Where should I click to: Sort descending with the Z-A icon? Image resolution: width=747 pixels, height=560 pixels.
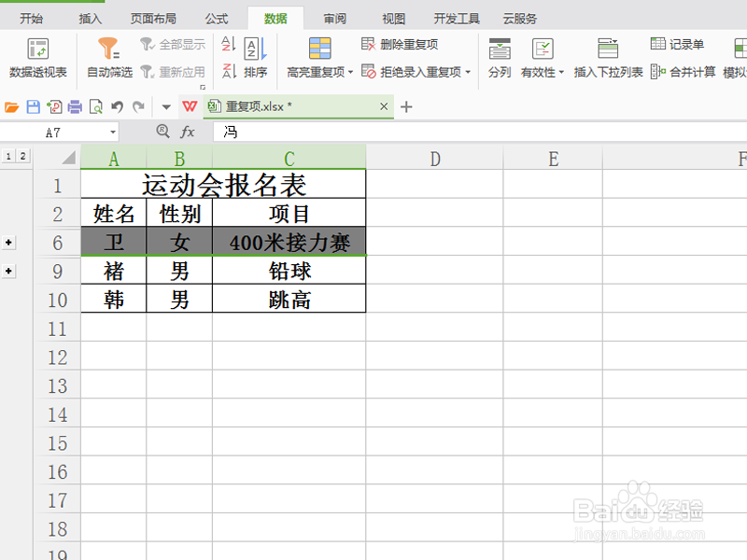229,72
